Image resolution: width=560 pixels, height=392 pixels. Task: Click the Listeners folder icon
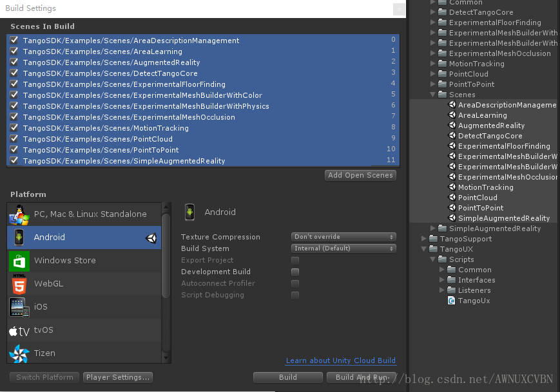452,290
